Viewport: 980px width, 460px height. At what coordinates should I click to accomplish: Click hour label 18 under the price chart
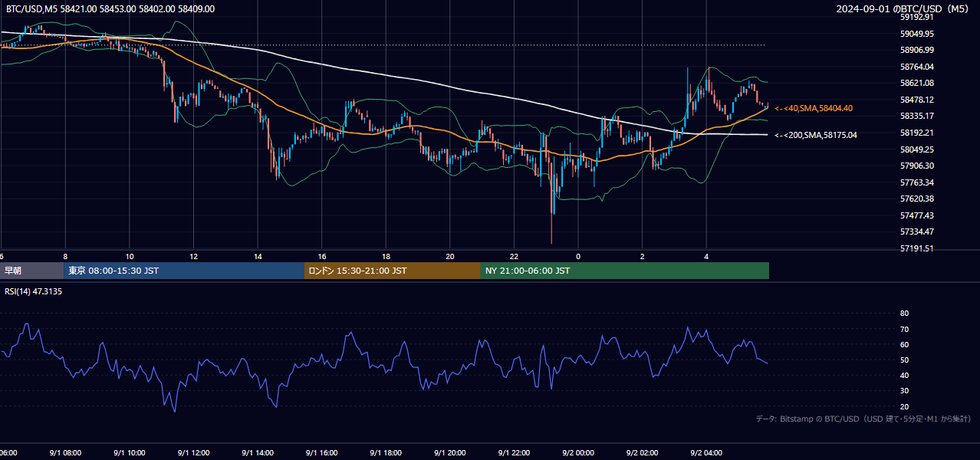(x=386, y=257)
